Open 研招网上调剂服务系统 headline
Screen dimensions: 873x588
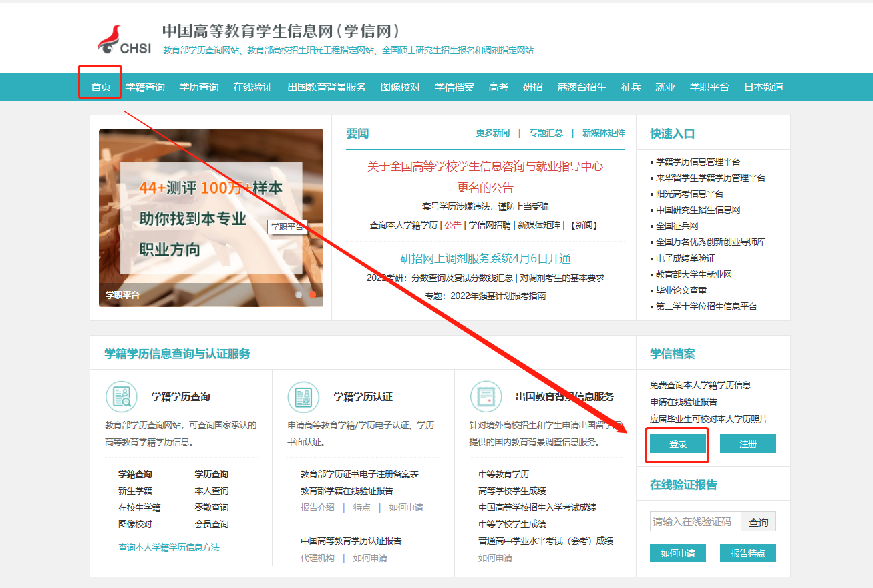[485, 259]
